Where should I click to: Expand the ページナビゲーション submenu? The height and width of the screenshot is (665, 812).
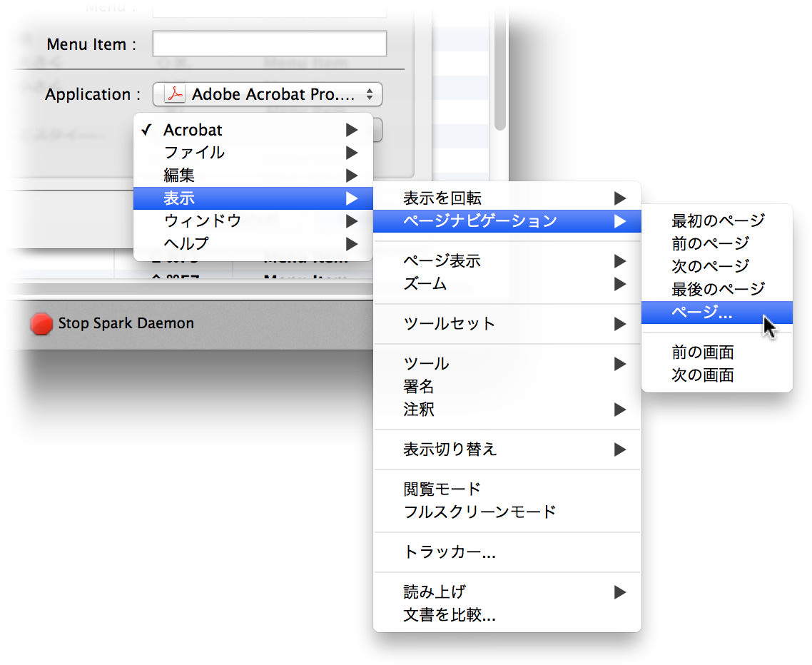coord(507,220)
